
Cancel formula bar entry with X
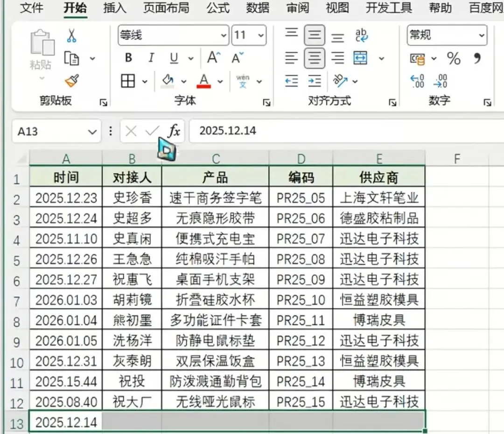click(131, 131)
